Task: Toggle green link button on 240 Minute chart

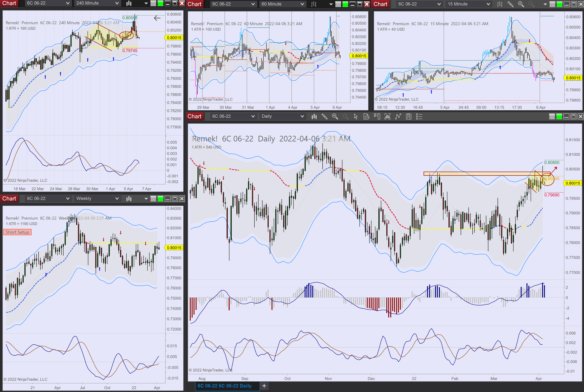Action: pyautogui.click(x=160, y=3)
